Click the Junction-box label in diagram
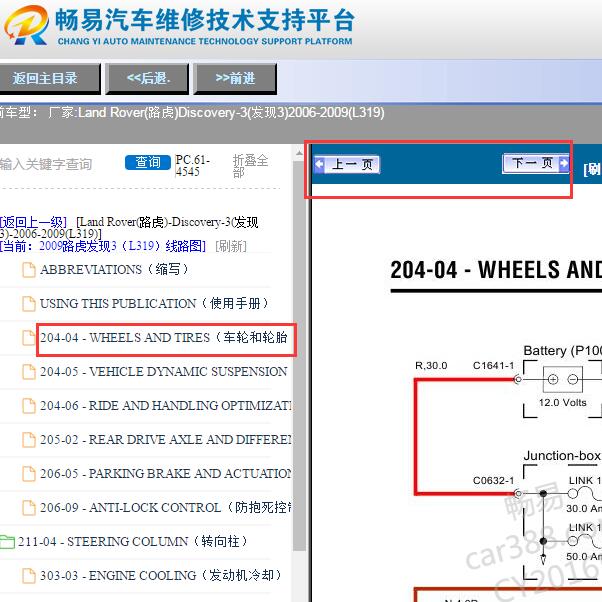This screenshot has height=602, width=602. point(562,456)
